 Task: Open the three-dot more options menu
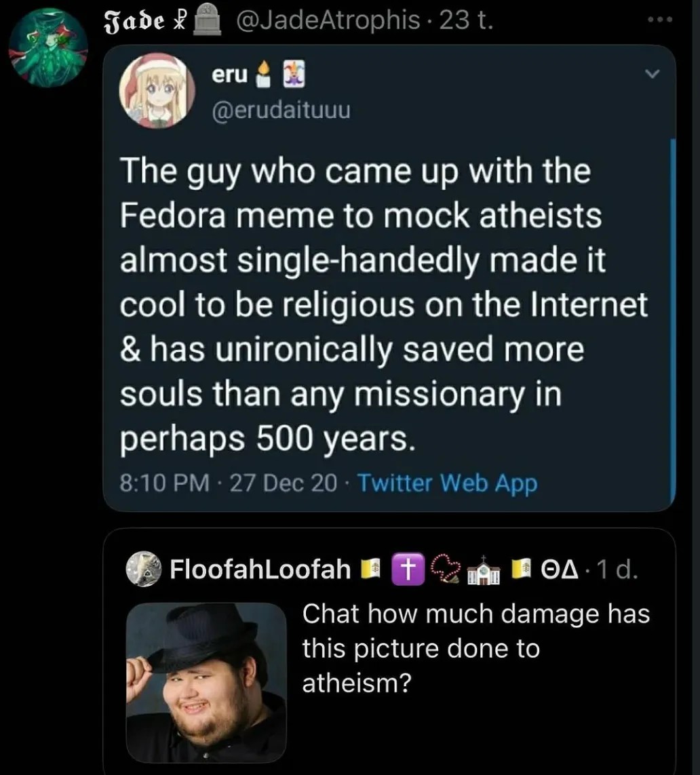[x=659, y=20]
